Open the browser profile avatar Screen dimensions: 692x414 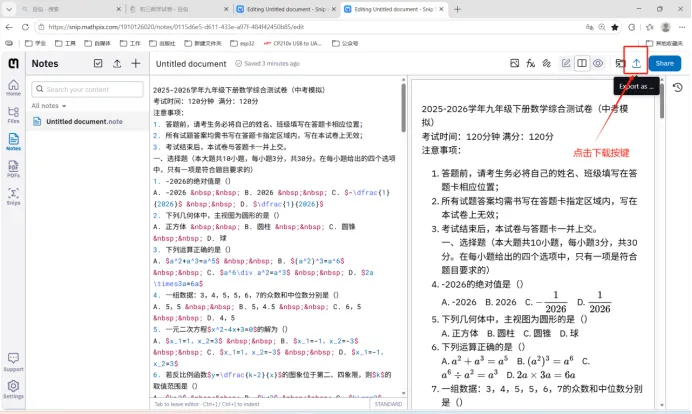click(666, 27)
